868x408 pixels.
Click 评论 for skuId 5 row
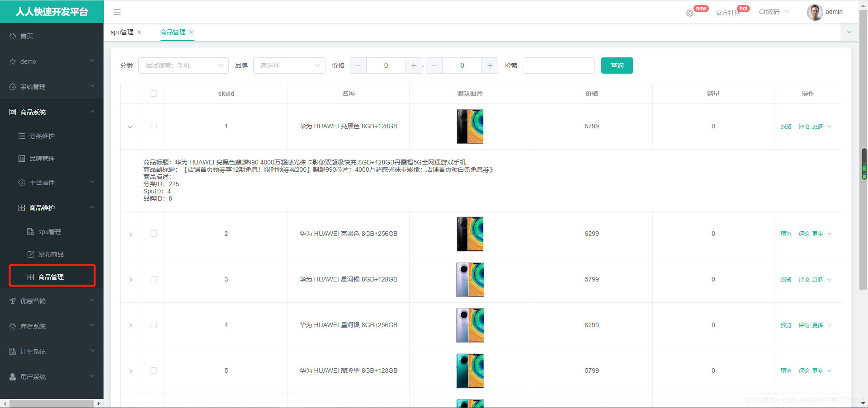point(804,371)
